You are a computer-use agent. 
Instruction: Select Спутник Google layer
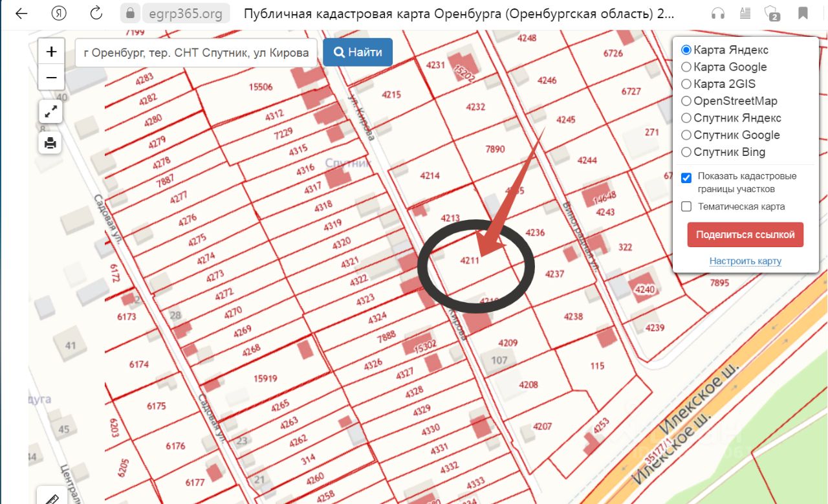point(687,135)
